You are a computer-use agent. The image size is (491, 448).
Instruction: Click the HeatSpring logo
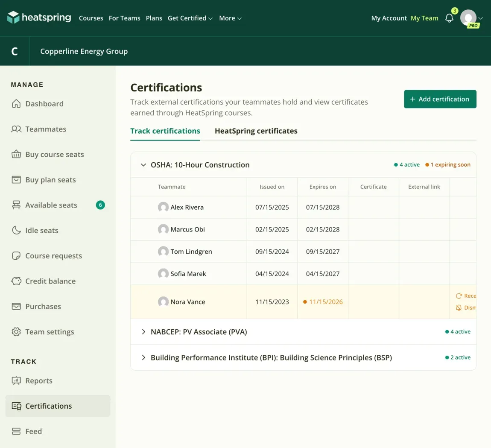click(x=39, y=18)
